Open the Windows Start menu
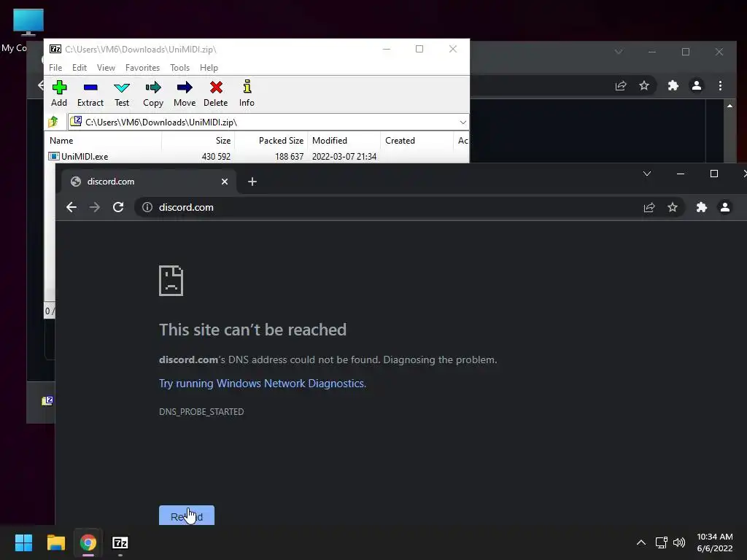Screen dimensions: 747x560 (x=23, y=542)
